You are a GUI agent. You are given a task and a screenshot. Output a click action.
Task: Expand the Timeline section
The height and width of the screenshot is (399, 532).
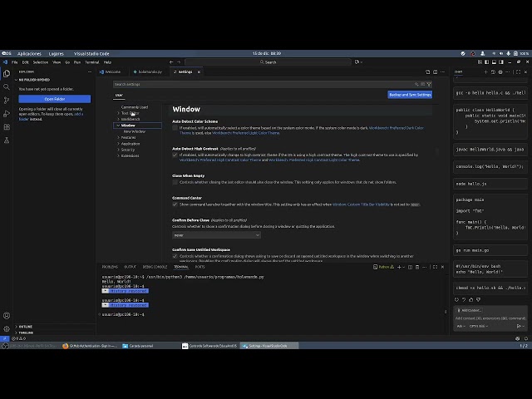(x=24, y=332)
